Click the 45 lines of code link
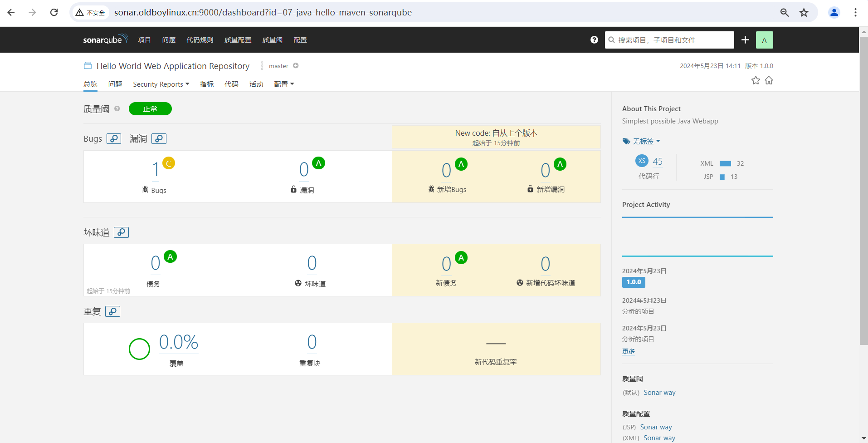This screenshot has height=443, width=868. coord(658,161)
